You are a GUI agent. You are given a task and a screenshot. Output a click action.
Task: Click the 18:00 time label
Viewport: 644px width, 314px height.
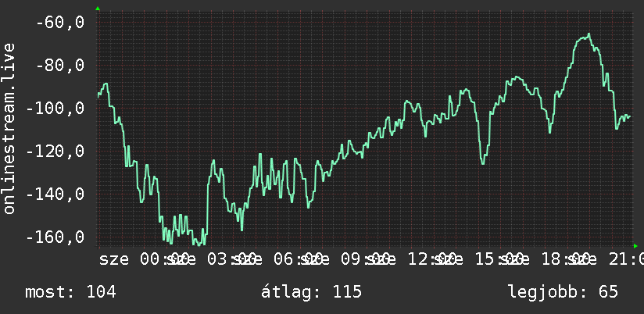pyautogui.click(x=567, y=259)
